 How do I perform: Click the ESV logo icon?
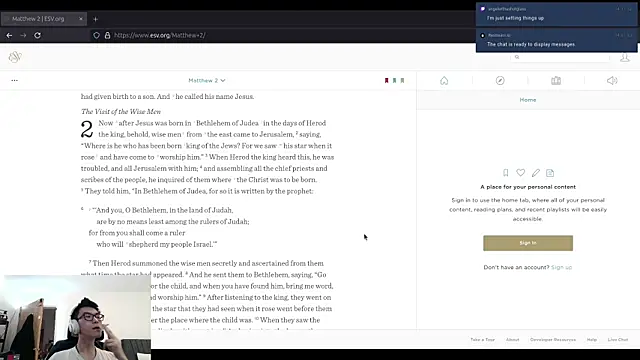tap(15, 57)
